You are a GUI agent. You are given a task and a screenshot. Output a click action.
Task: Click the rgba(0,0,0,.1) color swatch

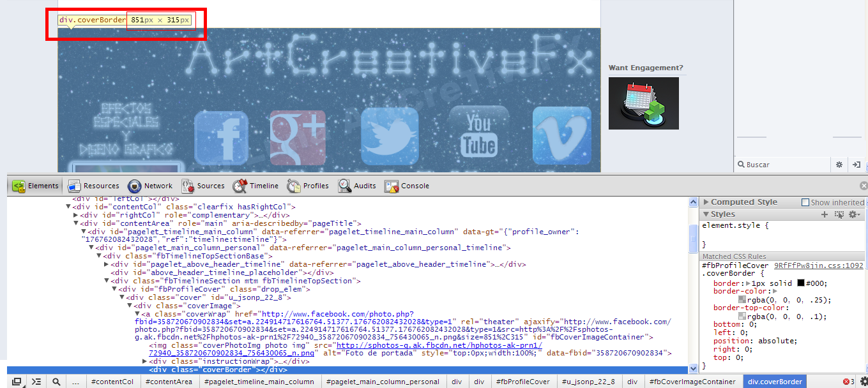(x=742, y=316)
